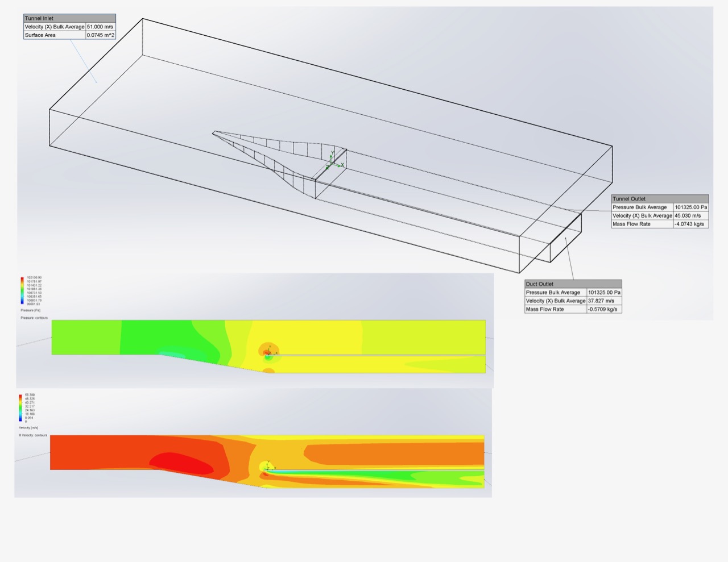Click the axis triad in pressure contour plot
The width and height of the screenshot is (728, 562).
click(270, 352)
